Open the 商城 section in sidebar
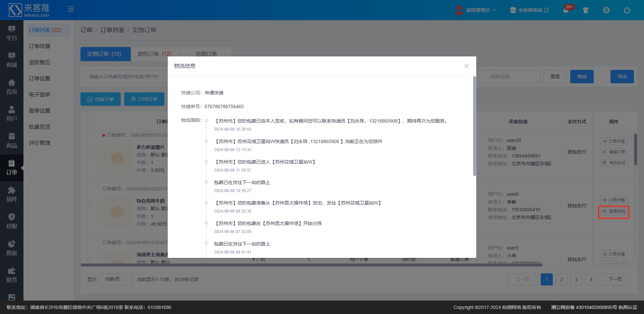 (x=12, y=60)
